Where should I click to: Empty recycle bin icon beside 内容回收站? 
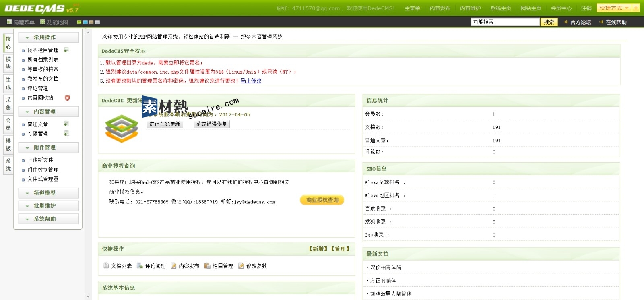tap(67, 98)
